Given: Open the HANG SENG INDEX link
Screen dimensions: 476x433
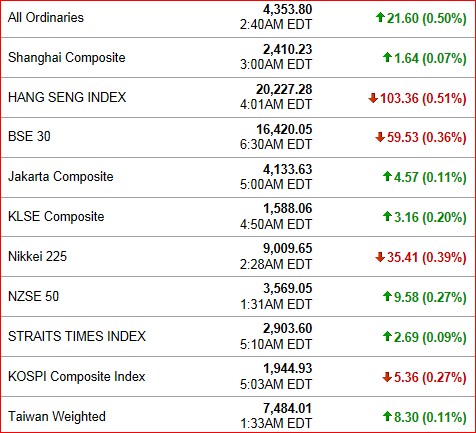Looking at the screenshot, I should [x=67, y=97].
